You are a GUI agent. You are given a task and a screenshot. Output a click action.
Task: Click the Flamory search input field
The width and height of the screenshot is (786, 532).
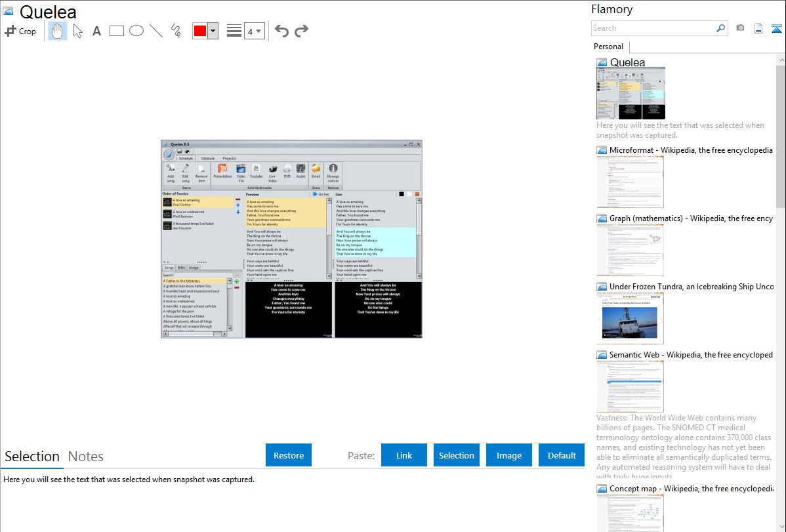[653, 28]
